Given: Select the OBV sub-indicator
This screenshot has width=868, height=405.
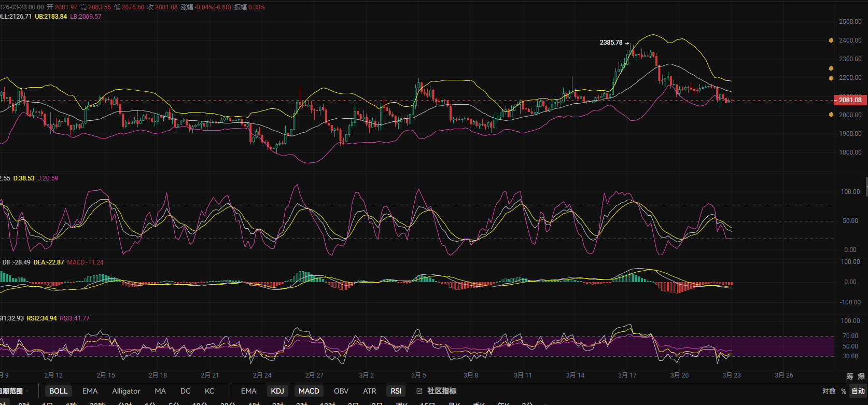Looking at the screenshot, I should click(341, 391).
